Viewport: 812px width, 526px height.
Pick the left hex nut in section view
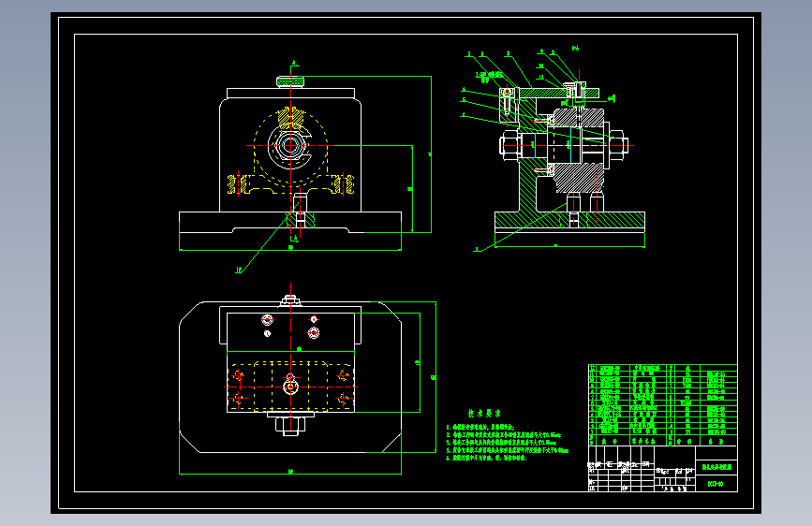pyautogui.click(x=509, y=144)
